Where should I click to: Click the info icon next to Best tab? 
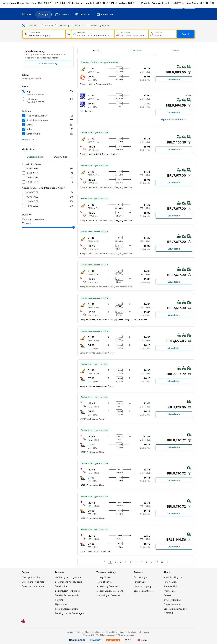coord(100,51)
